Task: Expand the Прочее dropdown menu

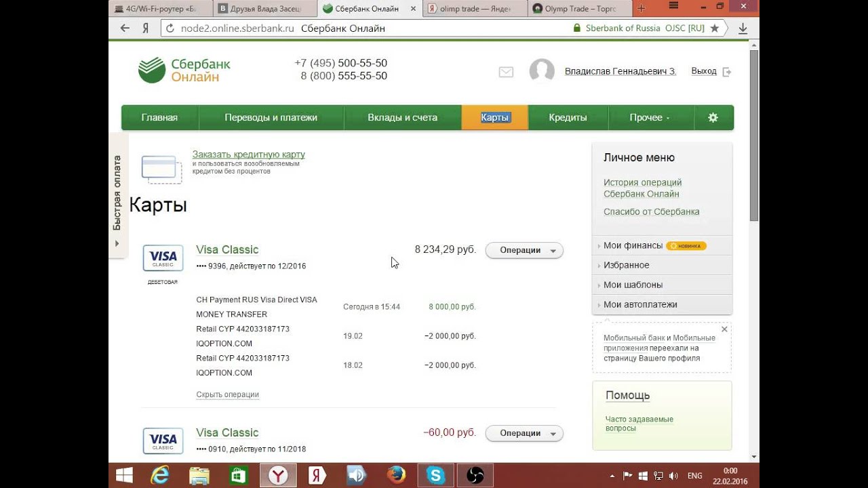Action: pos(650,117)
